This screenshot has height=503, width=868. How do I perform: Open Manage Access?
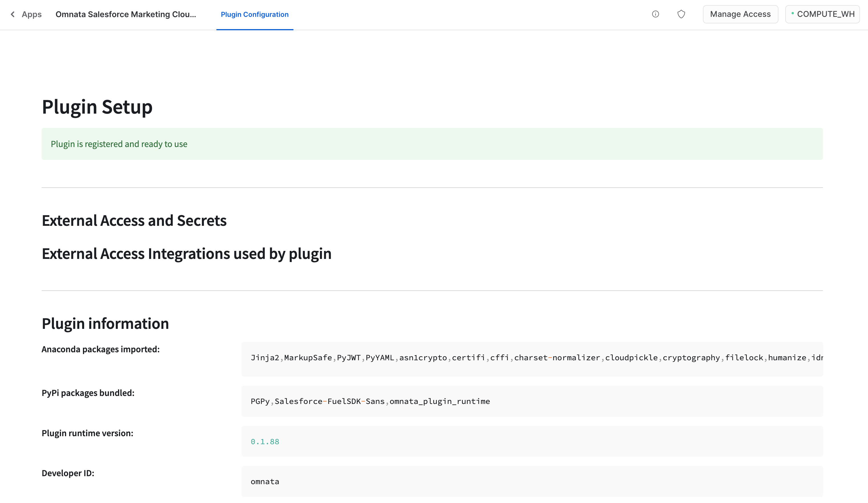pos(740,14)
